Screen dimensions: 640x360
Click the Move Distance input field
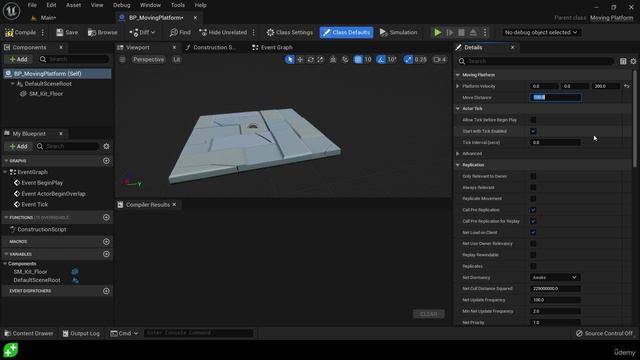click(555, 97)
